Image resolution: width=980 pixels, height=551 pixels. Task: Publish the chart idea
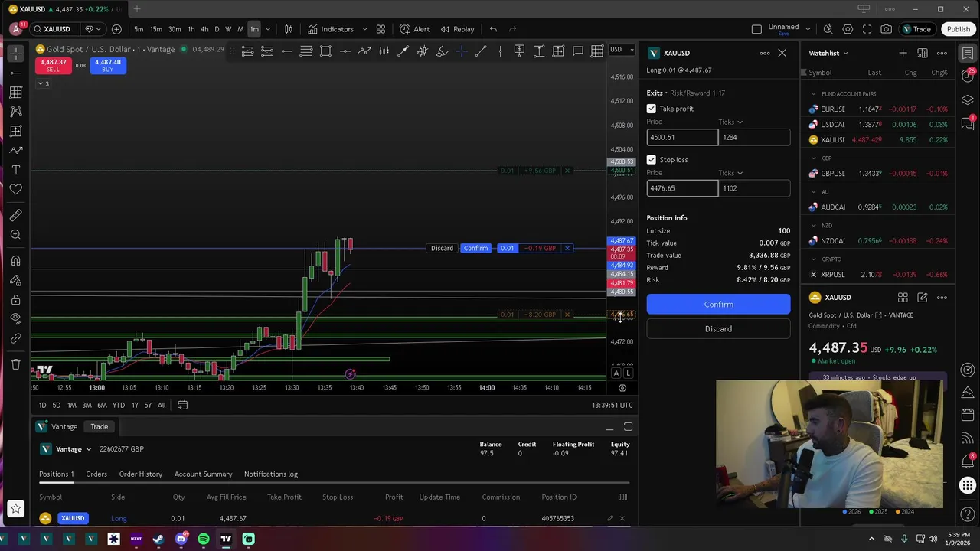pyautogui.click(x=958, y=29)
